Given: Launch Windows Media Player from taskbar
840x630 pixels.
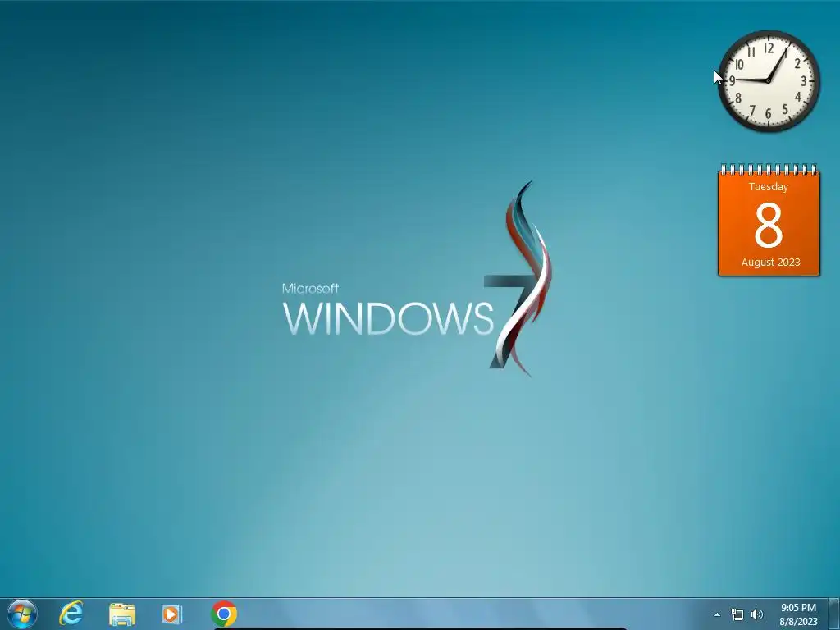Looking at the screenshot, I should 172,614.
